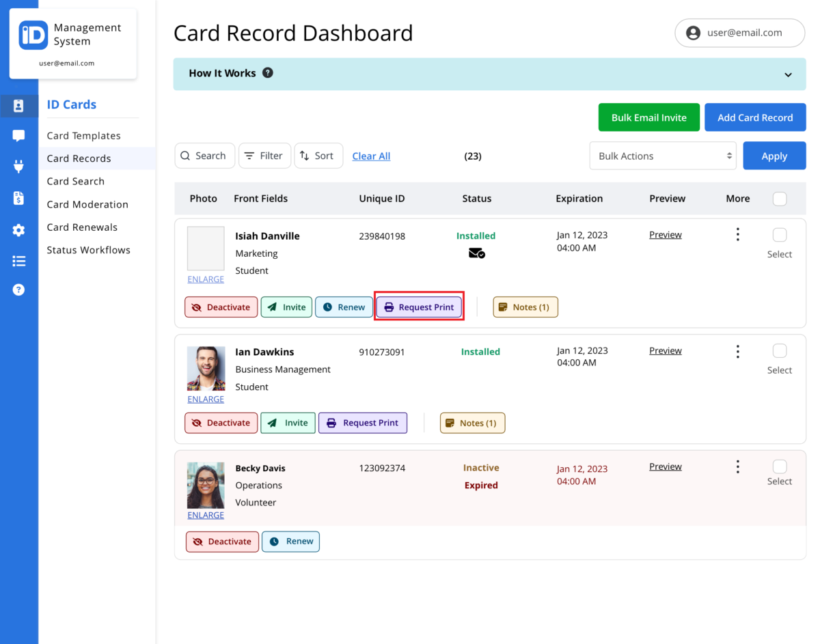Image resolution: width=820 pixels, height=644 pixels.
Task: Collapse the How It Works banner chevron
Action: 787,74
